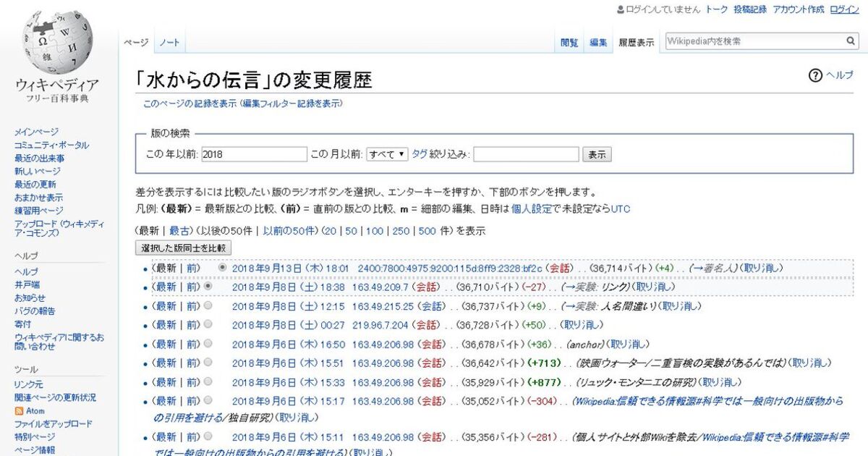The image size is (868, 456).
Task: Select the radio button for 2018年9月6日 16:50 revision
Action: click(x=208, y=344)
